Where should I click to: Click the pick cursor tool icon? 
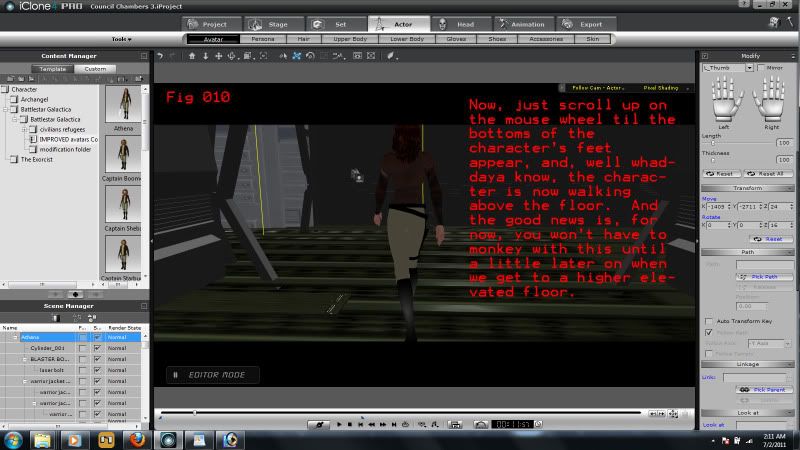pos(283,56)
